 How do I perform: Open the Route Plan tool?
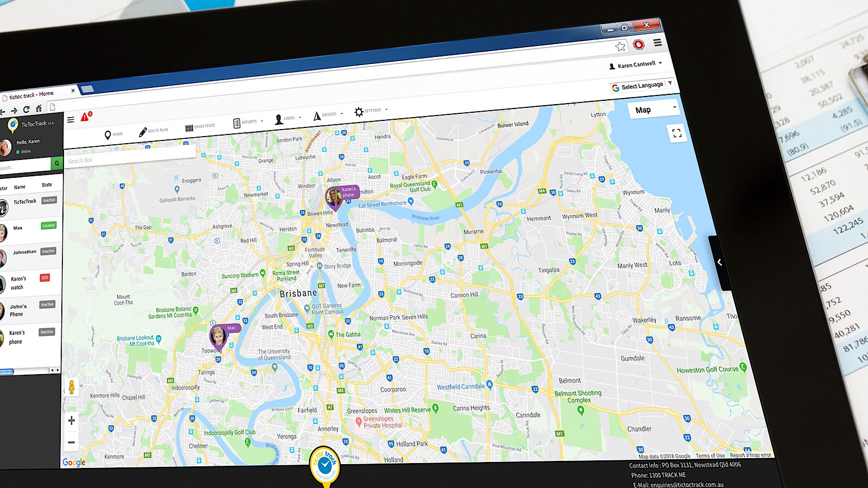coord(154,131)
